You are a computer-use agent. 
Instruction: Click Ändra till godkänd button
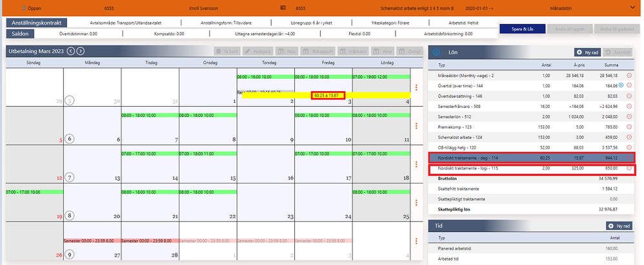pyautogui.click(x=618, y=29)
